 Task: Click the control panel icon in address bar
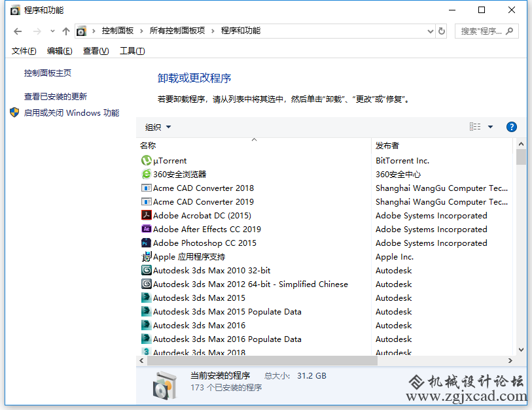point(81,31)
